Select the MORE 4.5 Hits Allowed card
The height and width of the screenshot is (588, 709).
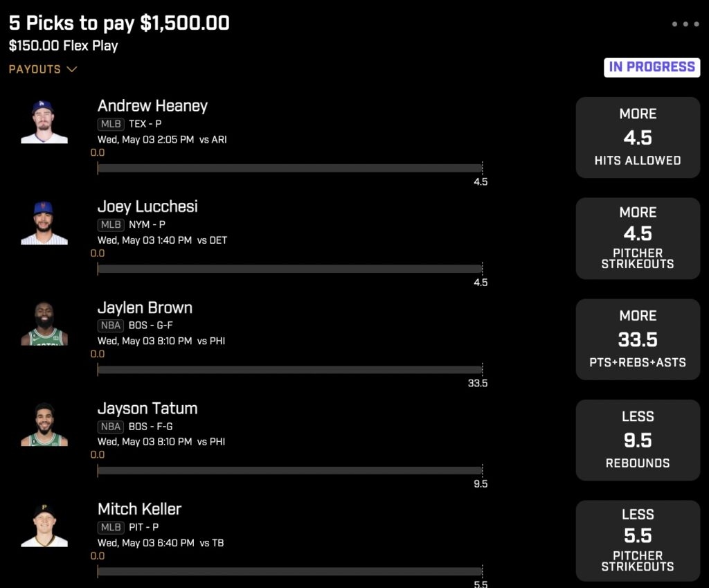638,137
